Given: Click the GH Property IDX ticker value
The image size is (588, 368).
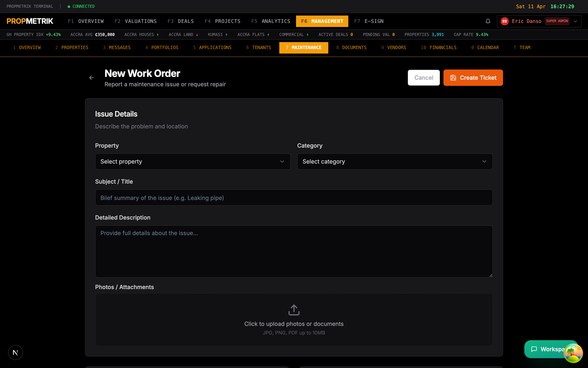Looking at the screenshot, I should point(53,35).
